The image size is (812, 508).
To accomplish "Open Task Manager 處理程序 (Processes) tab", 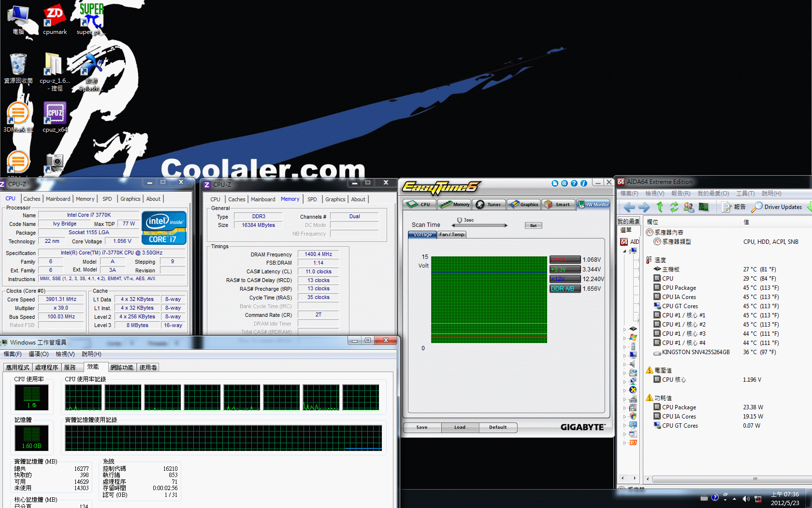I will coord(47,368).
